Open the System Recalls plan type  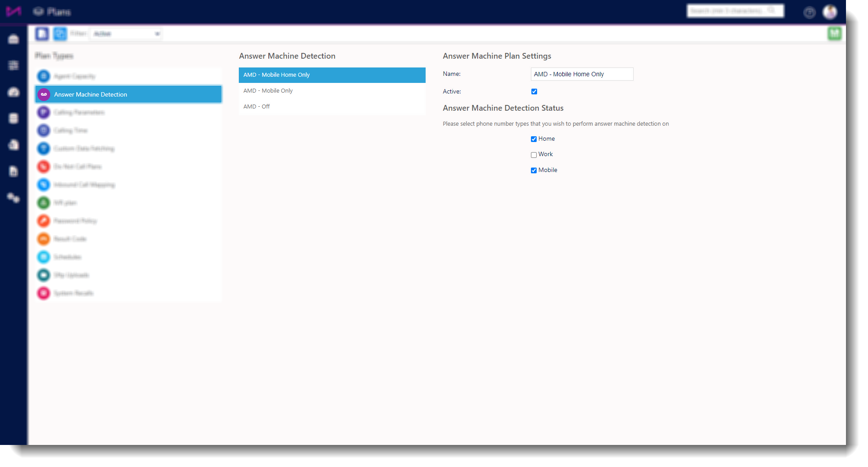128,293
